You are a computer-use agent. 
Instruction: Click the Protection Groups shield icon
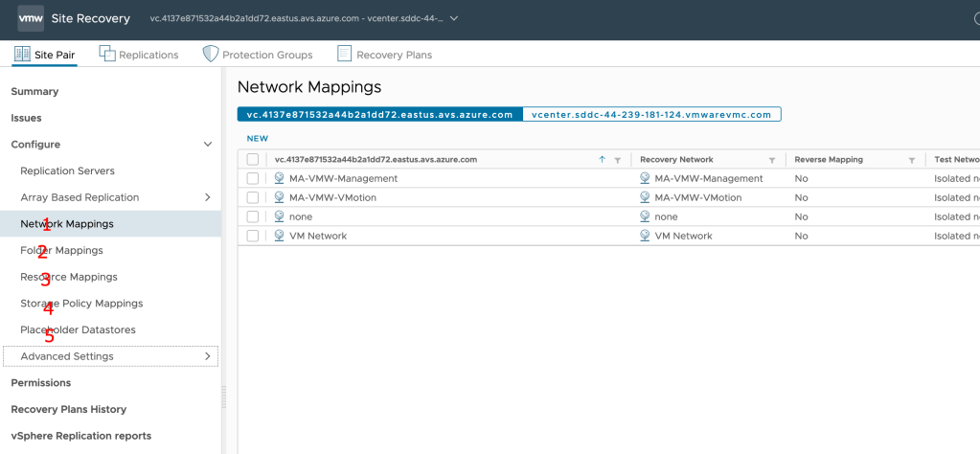pyautogui.click(x=211, y=55)
